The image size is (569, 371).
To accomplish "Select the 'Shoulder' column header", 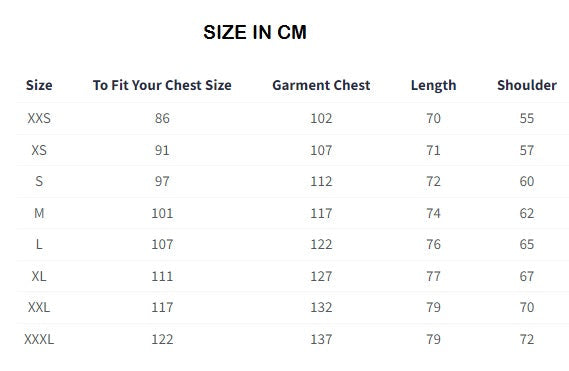I will coord(527,85).
